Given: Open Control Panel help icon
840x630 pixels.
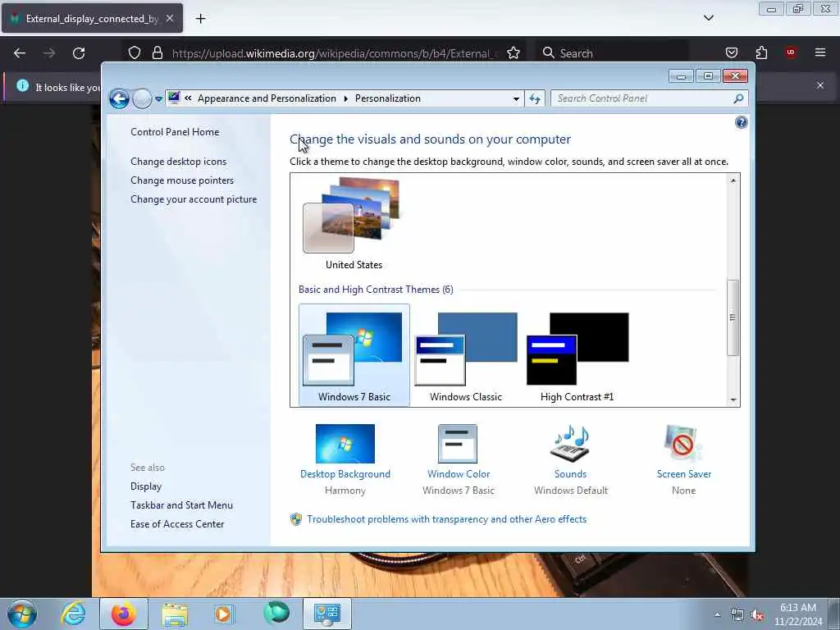Looking at the screenshot, I should click(x=741, y=123).
